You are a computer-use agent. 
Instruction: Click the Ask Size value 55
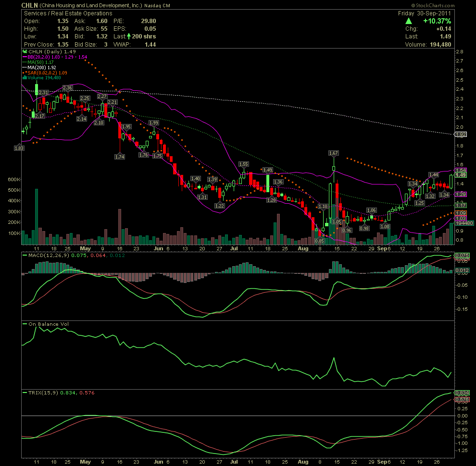click(104, 29)
